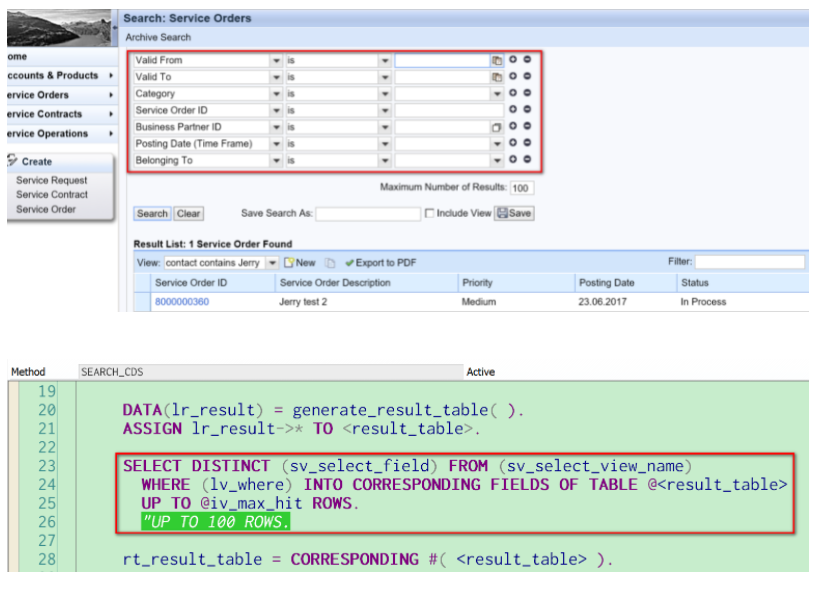
Task: Collapse the navigation sidebar arrow
Action: point(115,27)
